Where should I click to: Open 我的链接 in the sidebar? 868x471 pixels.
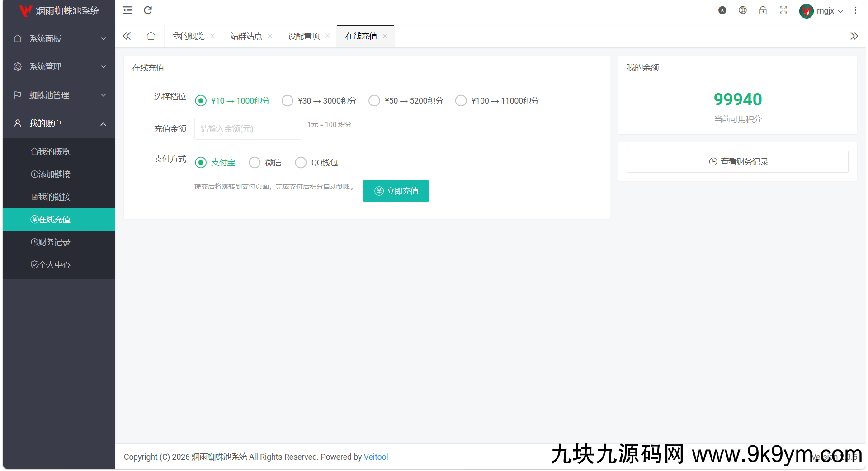(x=59, y=197)
